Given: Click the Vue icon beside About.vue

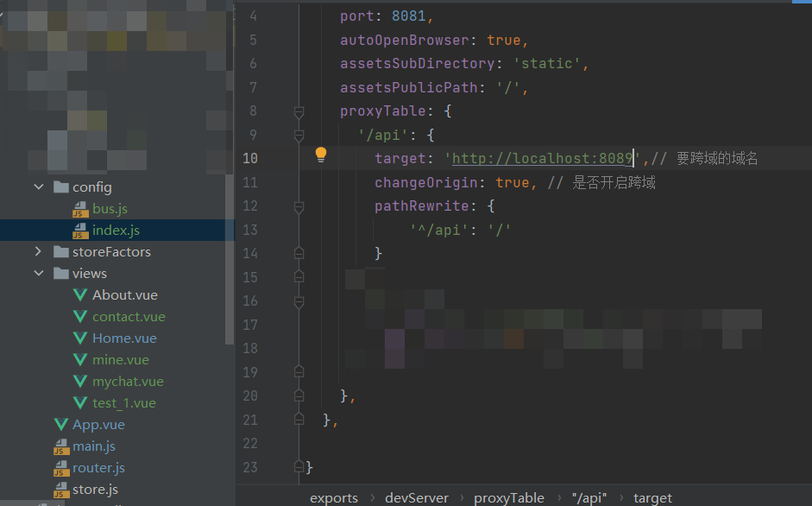Looking at the screenshot, I should 80,295.
